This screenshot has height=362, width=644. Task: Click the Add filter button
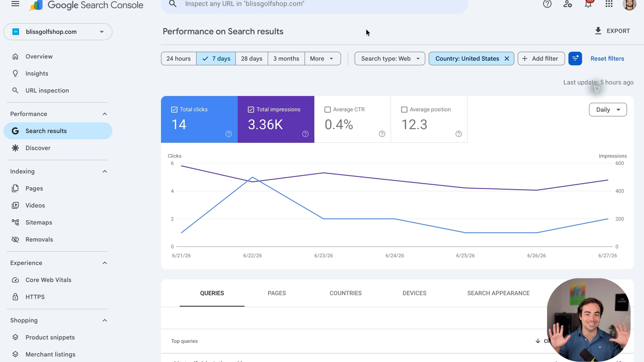541,58
